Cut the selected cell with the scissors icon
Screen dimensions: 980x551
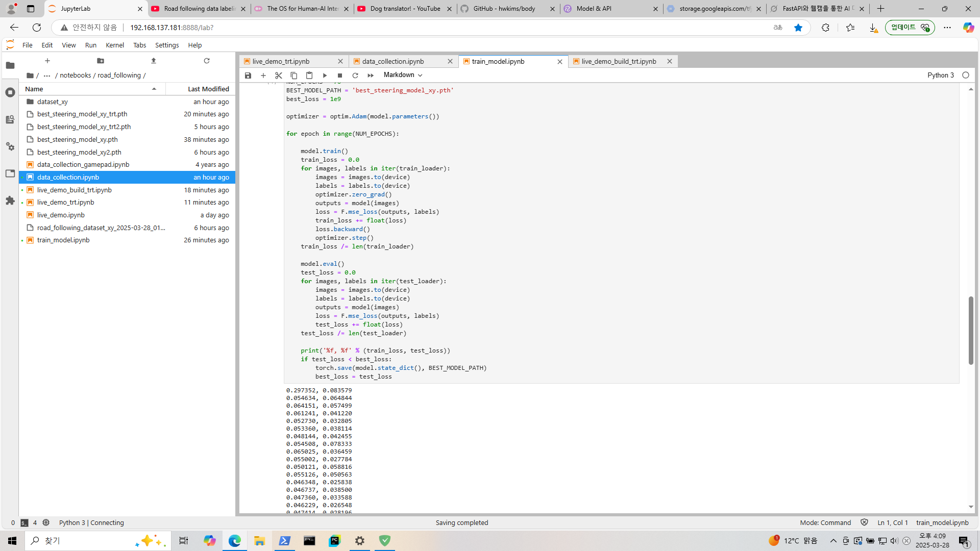[x=279, y=76]
